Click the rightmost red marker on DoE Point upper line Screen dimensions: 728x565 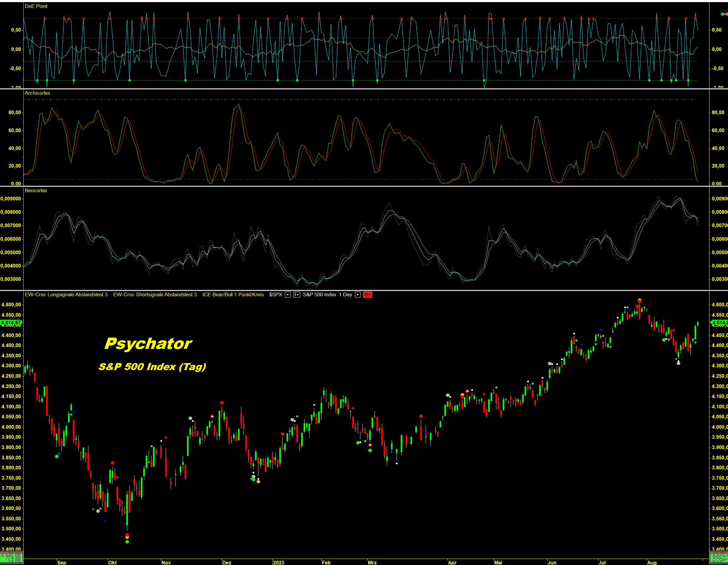[x=695, y=19]
